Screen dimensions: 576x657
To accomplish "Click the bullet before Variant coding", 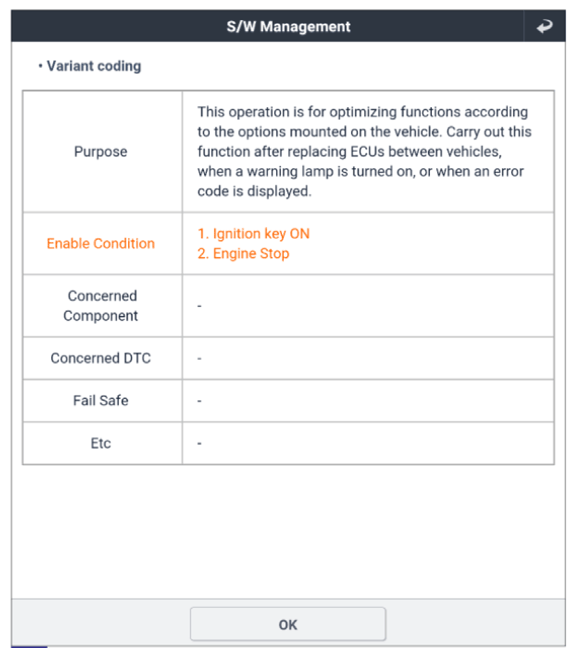I will [40, 66].
